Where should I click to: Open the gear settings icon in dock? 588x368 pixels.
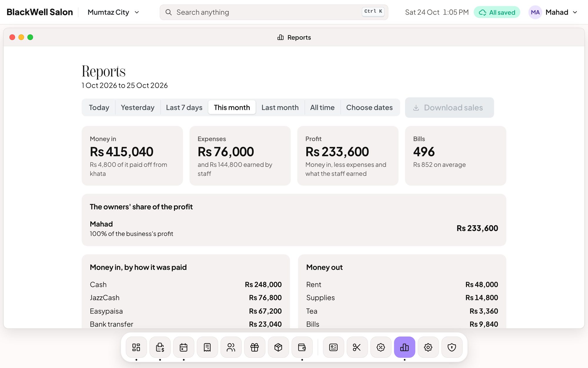[x=428, y=347]
